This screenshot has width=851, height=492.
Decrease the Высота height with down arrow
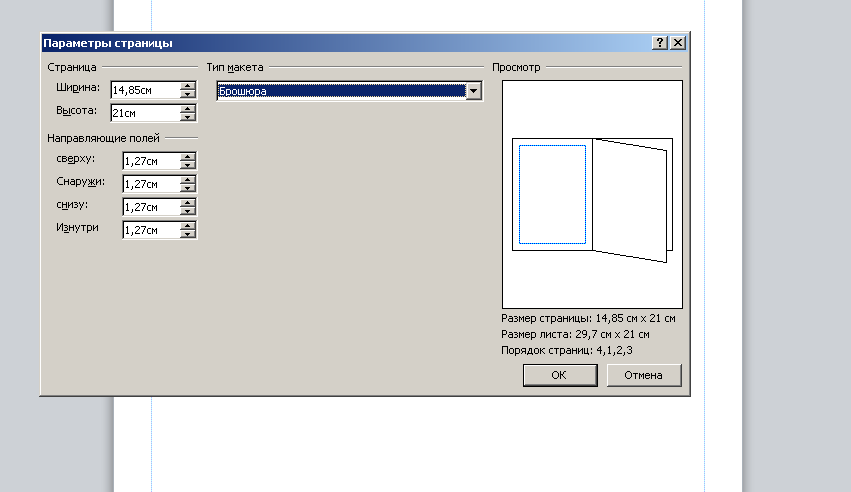(x=188, y=117)
